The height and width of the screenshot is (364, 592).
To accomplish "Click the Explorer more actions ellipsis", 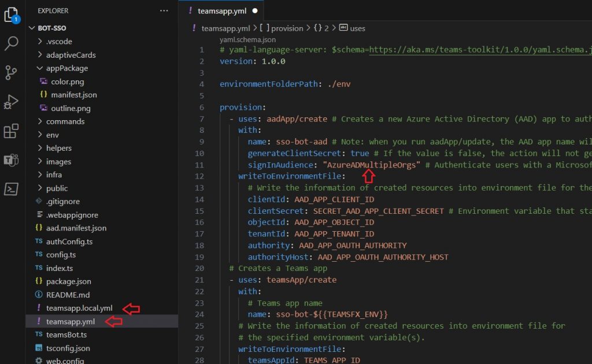I will [164, 10].
